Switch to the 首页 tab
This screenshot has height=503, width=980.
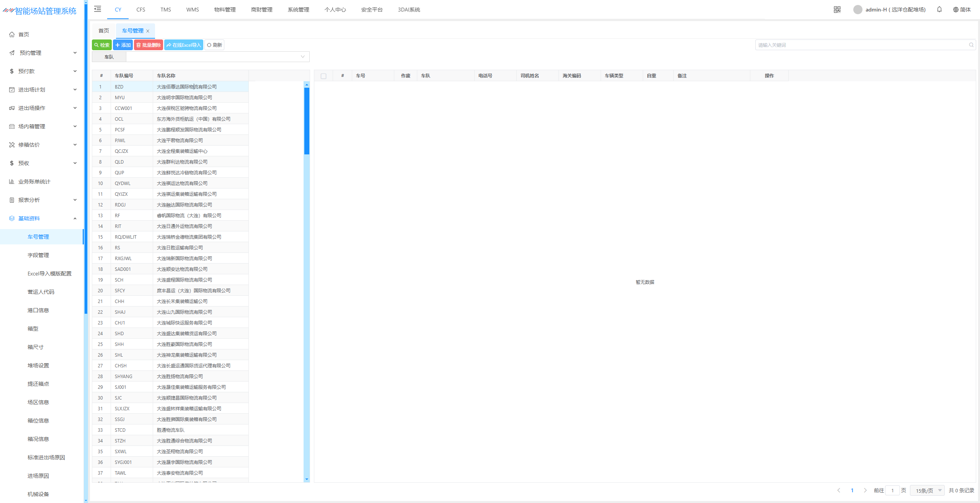point(104,31)
